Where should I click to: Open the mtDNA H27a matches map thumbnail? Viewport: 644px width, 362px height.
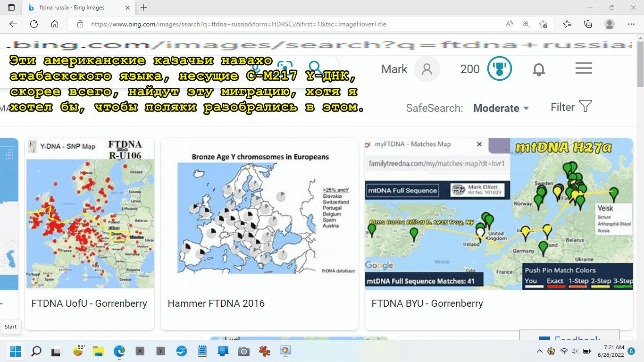tap(499, 214)
